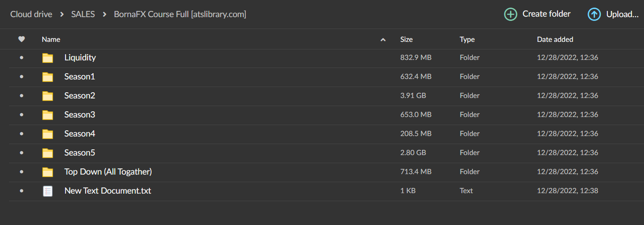
Task: Click the Liquidity folder icon
Action: 48,58
